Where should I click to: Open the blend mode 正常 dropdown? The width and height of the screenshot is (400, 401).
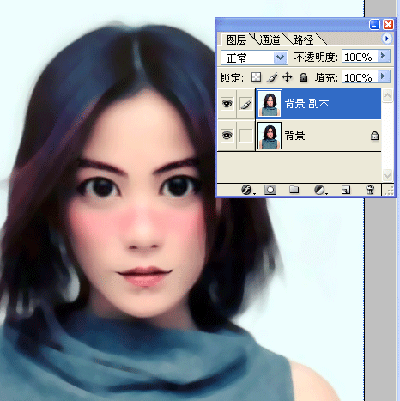pos(254,58)
